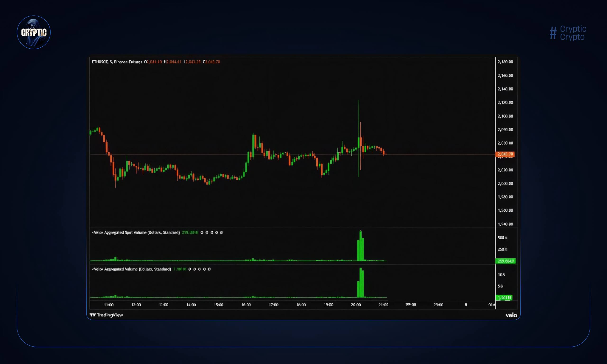
Task: Click second icon in Aggregated Spot Volume row
Action: (x=207, y=232)
